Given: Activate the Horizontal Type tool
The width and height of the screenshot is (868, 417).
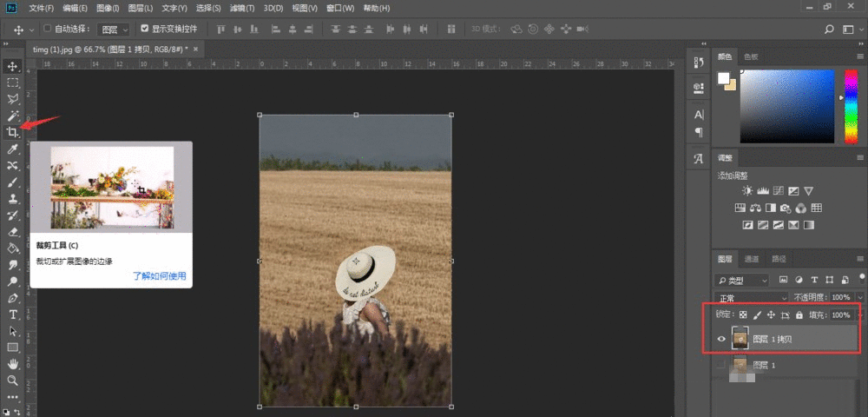Looking at the screenshot, I should (x=13, y=314).
